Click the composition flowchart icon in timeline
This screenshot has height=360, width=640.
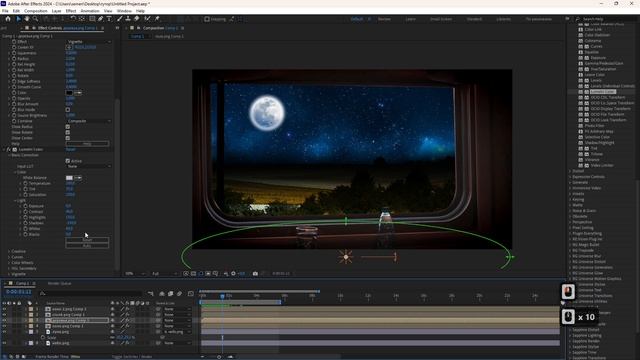pyautogui.click(x=151, y=293)
